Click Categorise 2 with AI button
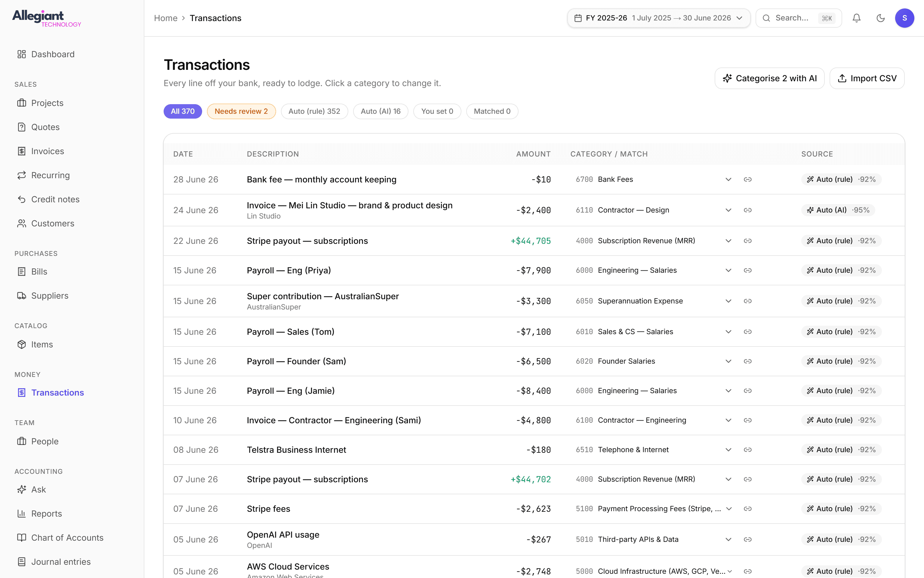The width and height of the screenshot is (924, 578). click(x=769, y=78)
